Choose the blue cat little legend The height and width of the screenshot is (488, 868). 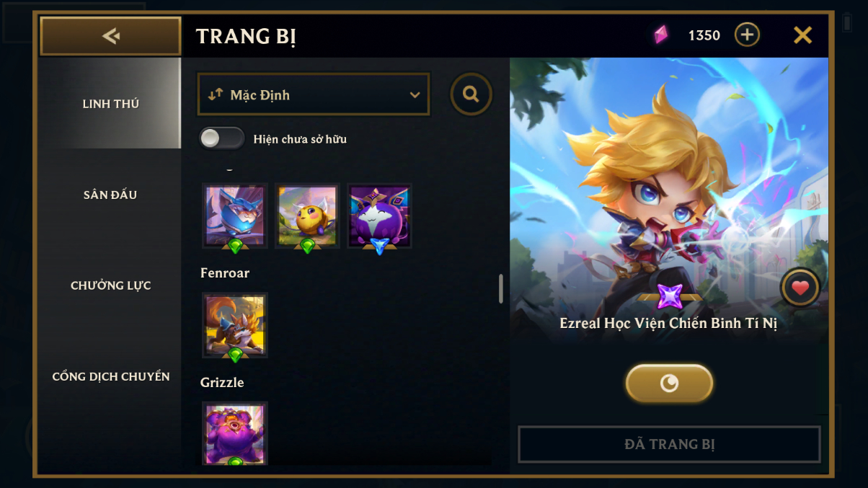click(x=235, y=216)
